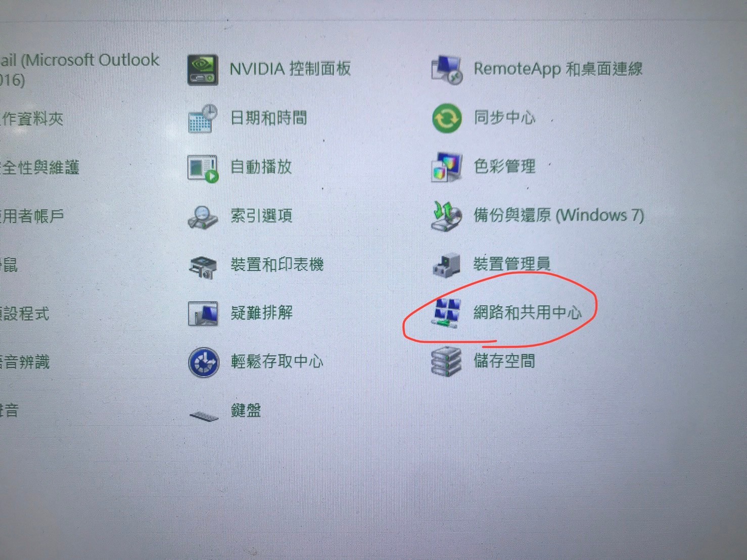Click the 網路和共用中心 network icon
Image resolution: width=747 pixels, height=560 pixels.
(x=447, y=313)
